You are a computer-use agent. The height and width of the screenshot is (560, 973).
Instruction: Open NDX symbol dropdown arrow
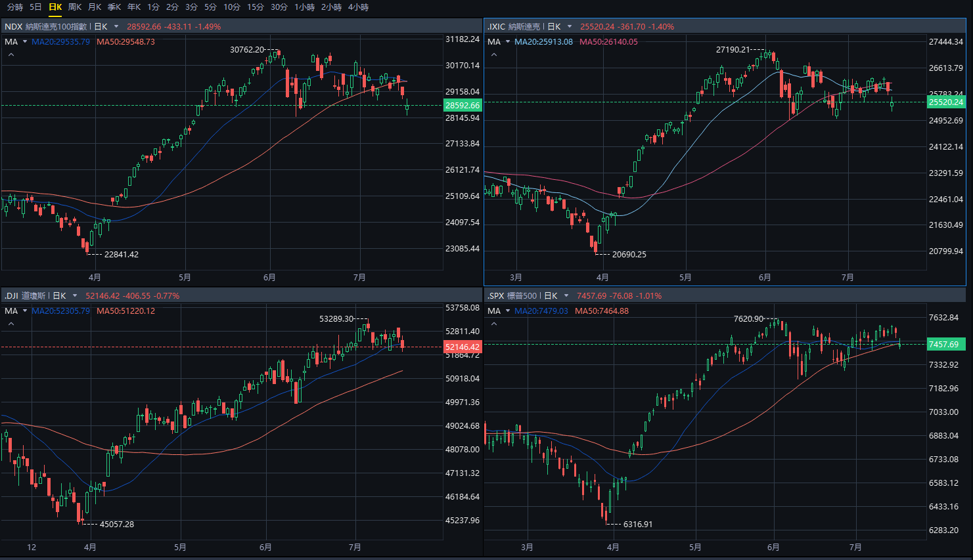[116, 27]
